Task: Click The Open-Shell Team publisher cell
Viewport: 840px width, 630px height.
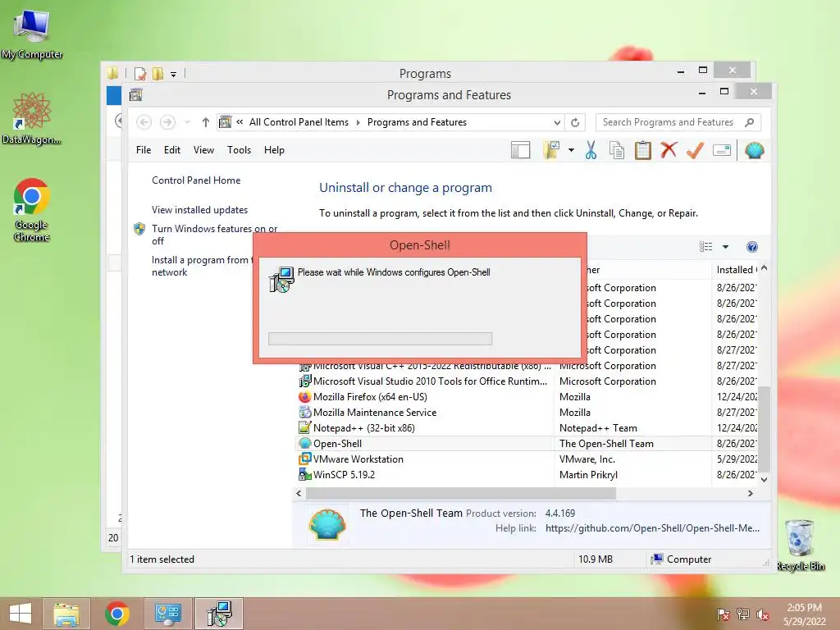Action: tap(606, 444)
